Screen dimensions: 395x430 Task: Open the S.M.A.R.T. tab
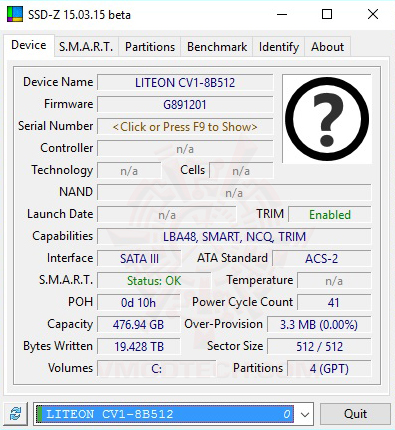[x=86, y=47]
